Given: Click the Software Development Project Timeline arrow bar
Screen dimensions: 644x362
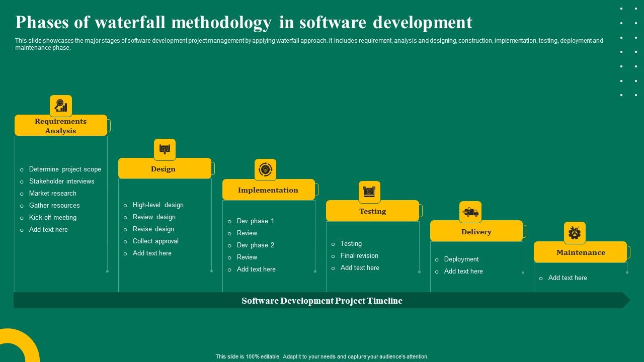Looking at the screenshot, I should 322,301.
